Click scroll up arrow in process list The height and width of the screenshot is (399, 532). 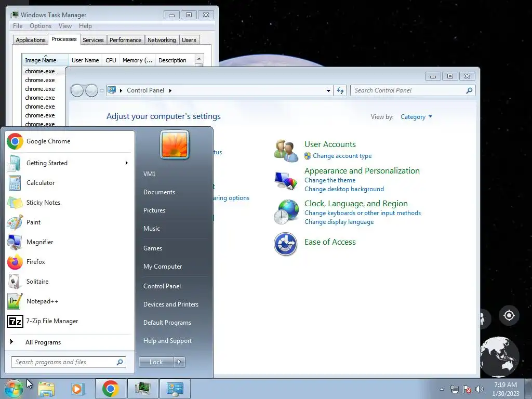click(x=199, y=59)
